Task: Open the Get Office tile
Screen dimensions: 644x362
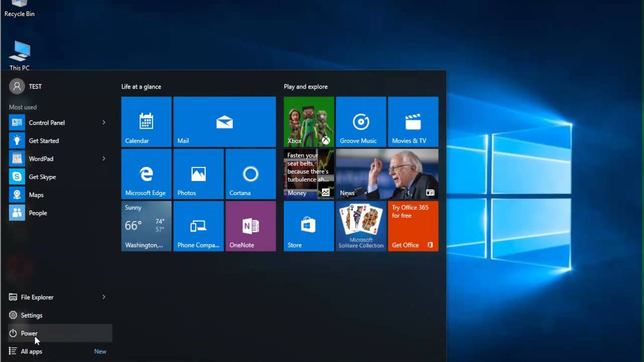Action: (x=413, y=226)
